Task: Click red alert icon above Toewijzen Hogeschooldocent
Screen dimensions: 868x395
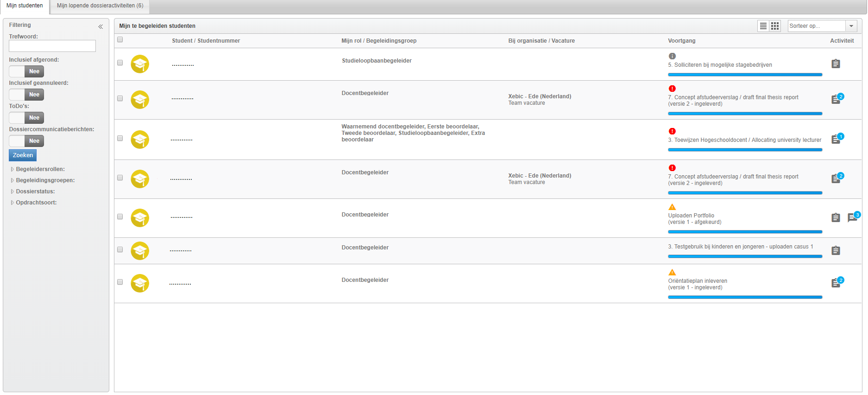Action: coord(672,131)
